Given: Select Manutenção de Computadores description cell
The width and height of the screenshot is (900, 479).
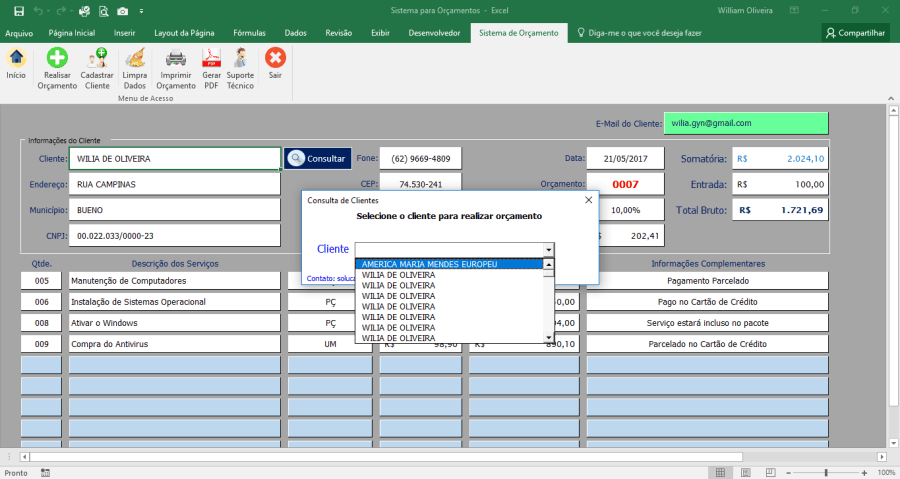Looking at the screenshot, I should (x=174, y=281).
